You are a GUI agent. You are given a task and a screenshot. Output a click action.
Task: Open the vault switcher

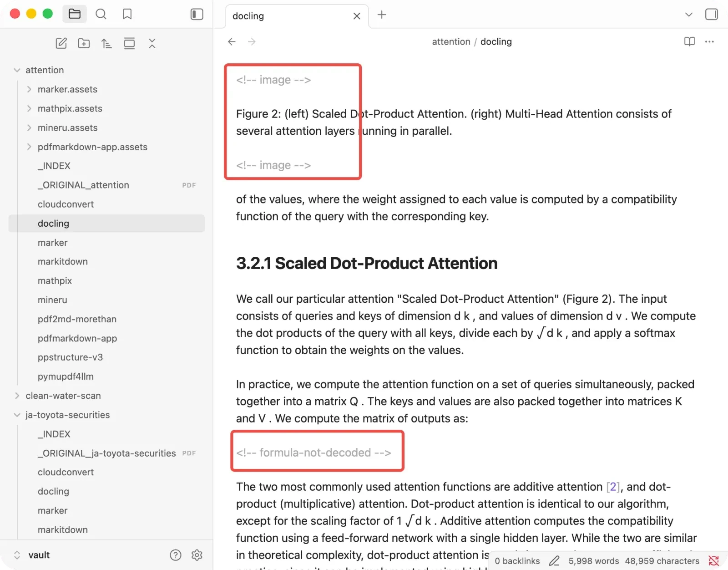point(32,555)
